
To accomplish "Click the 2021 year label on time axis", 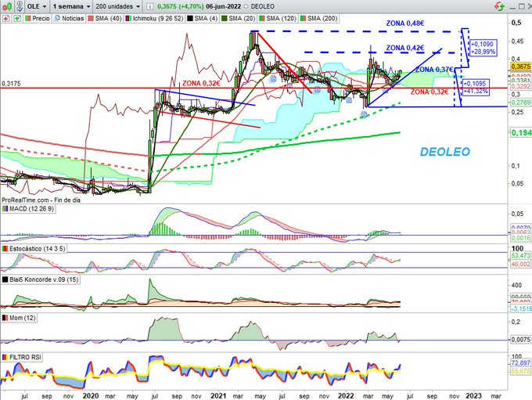I will click(x=218, y=396).
